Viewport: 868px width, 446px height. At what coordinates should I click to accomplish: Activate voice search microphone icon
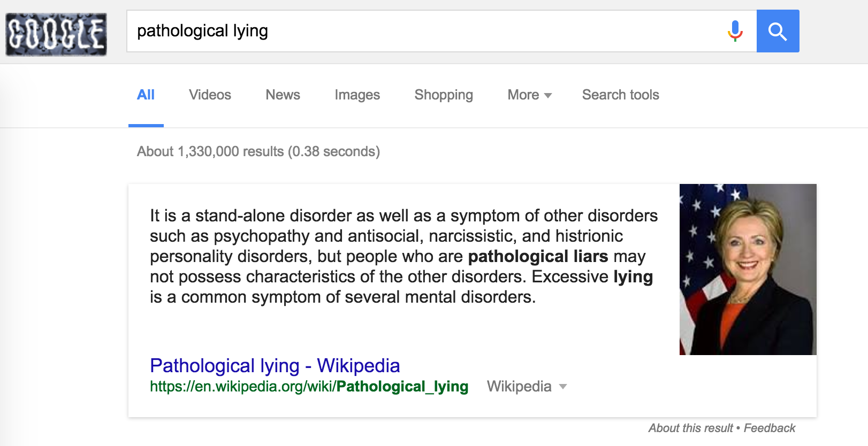coord(735,31)
